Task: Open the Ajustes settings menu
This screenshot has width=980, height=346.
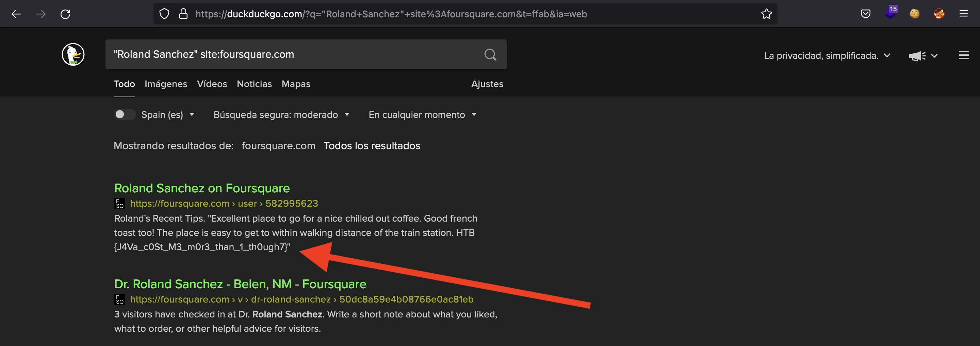Action: click(x=487, y=84)
